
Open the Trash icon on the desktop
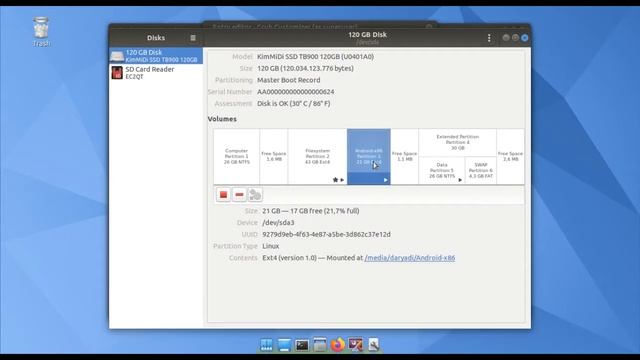point(41,32)
